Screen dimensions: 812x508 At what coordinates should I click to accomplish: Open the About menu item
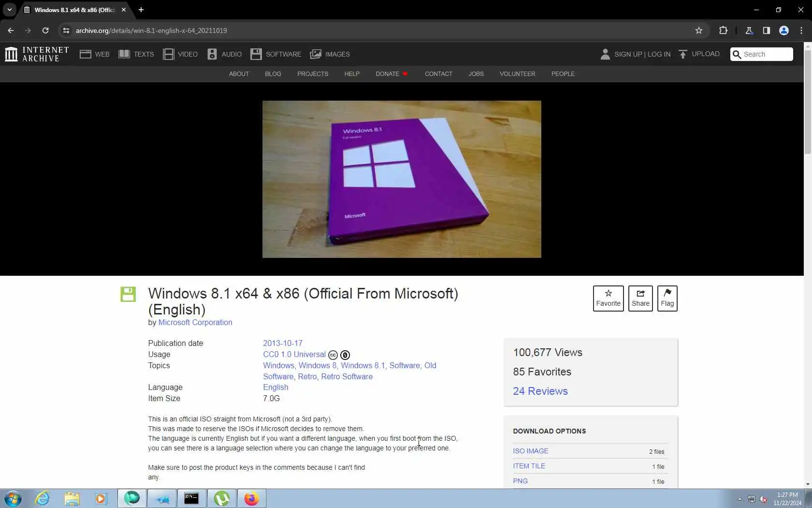239,74
